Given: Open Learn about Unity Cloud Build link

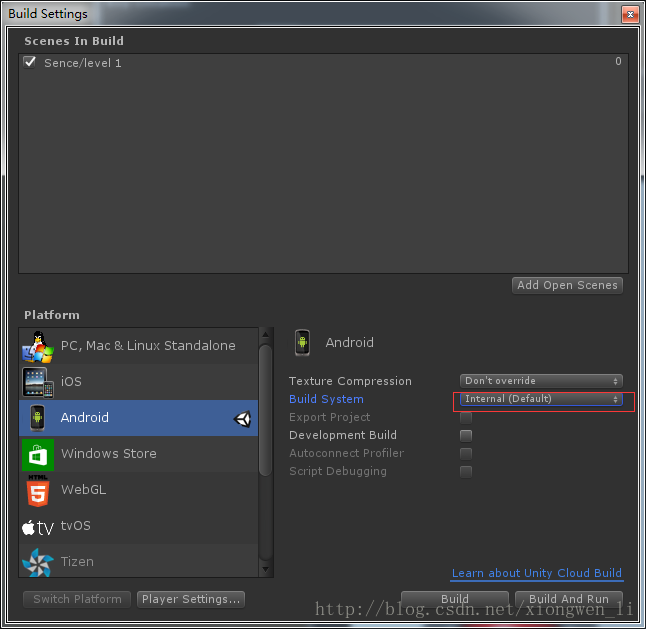Looking at the screenshot, I should coord(537,573).
